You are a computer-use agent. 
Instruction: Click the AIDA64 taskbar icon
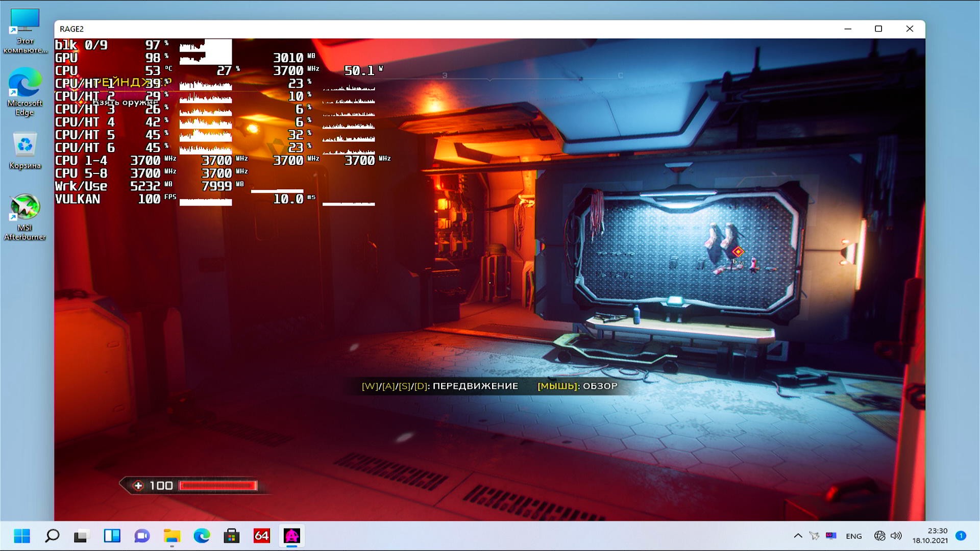tap(261, 536)
